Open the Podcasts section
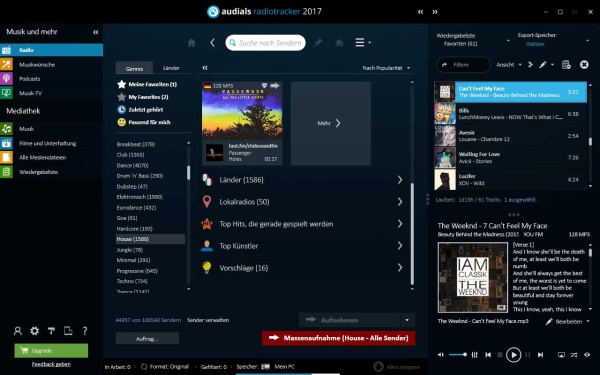This screenshot has width=600, height=375. coord(51,79)
